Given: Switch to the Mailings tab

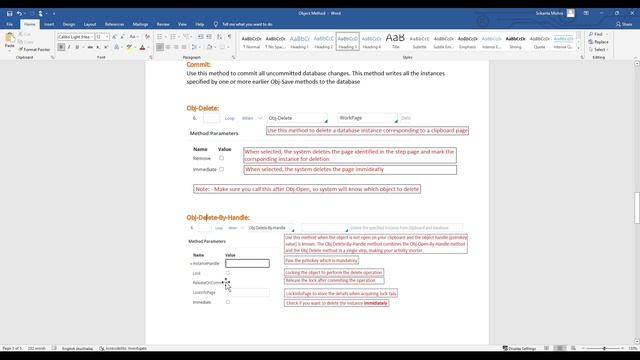Looking at the screenshot, I should 140,24.
